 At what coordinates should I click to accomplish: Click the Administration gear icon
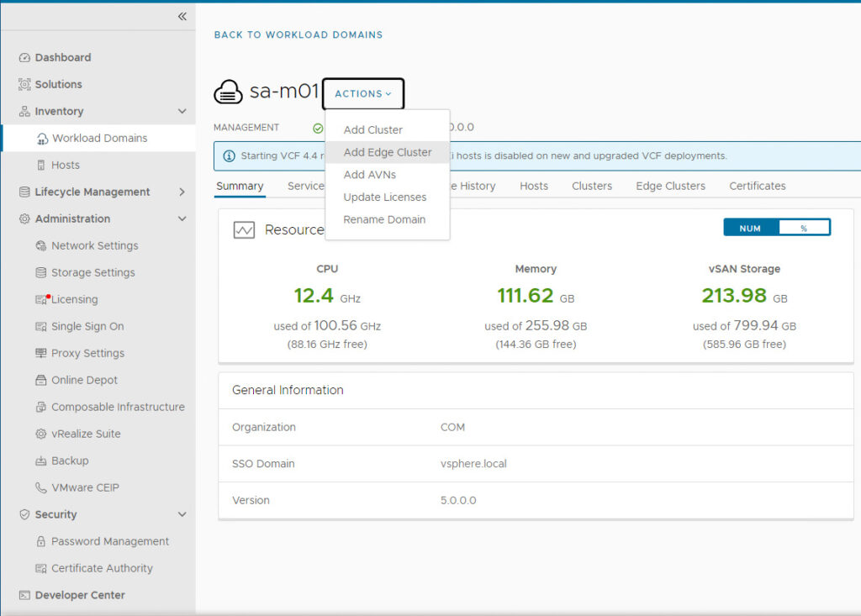point(24,219)
